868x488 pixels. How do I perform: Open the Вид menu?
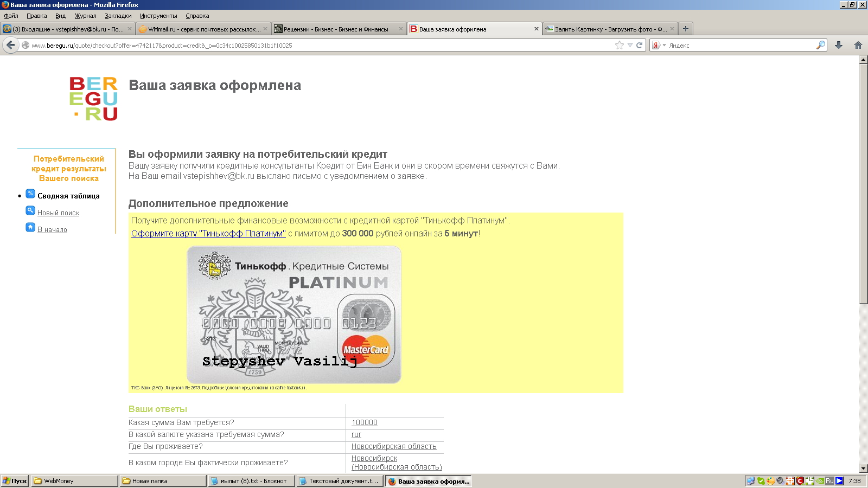(x=60, y=16)
